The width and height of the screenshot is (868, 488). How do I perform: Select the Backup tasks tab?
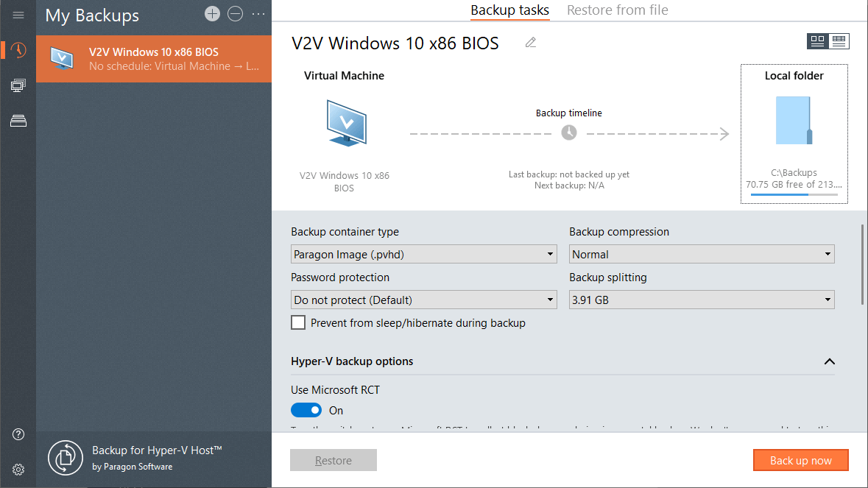click(x=509, y=10)
